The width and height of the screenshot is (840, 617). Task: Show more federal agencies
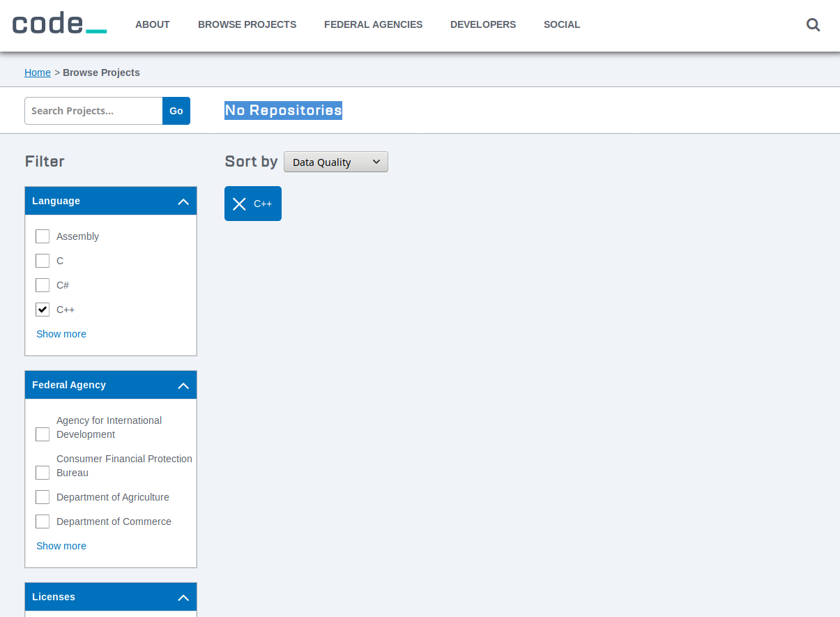pos(61,546)
